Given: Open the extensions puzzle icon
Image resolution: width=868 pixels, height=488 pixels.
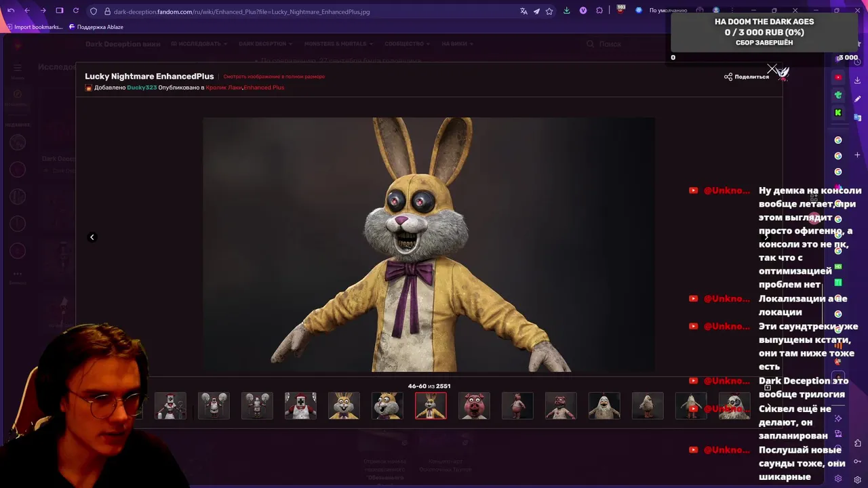Looking at the screenshot, I should (x=599, y=11).
